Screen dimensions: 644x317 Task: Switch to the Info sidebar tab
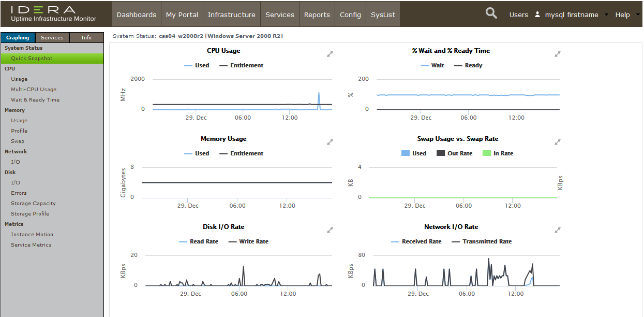pyautogui.click(x=86, y=38)
